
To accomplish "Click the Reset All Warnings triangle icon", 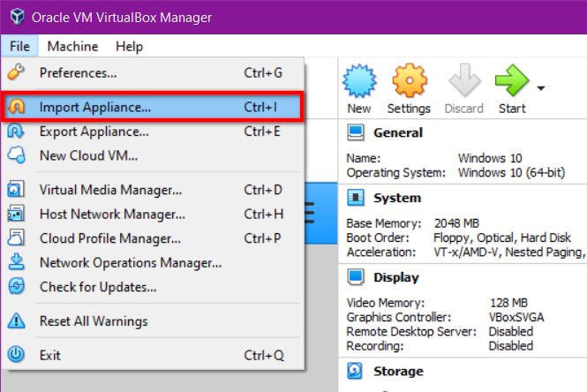I will [x=16, y=320].
